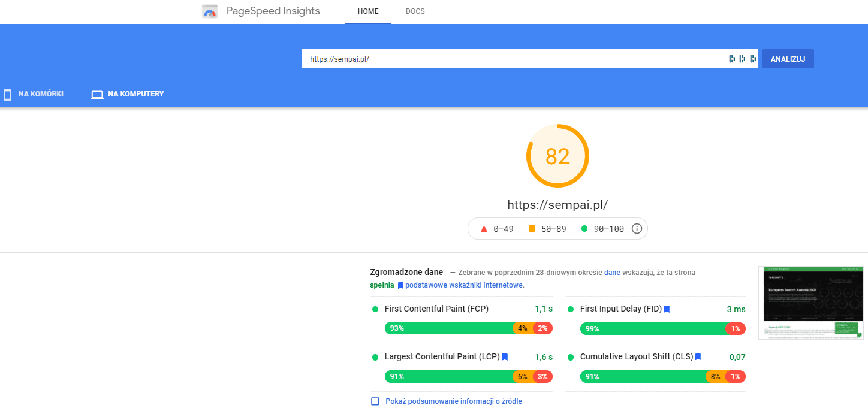The image size is (868, 411).
Task: Click the orange square 50–89 legend icon
Action: tap(532, 229)
